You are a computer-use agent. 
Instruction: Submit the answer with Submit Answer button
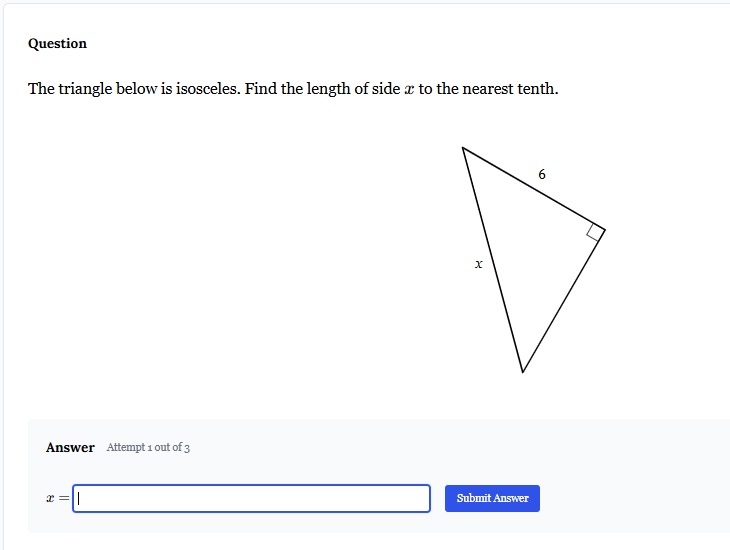[x=492, y=498]
